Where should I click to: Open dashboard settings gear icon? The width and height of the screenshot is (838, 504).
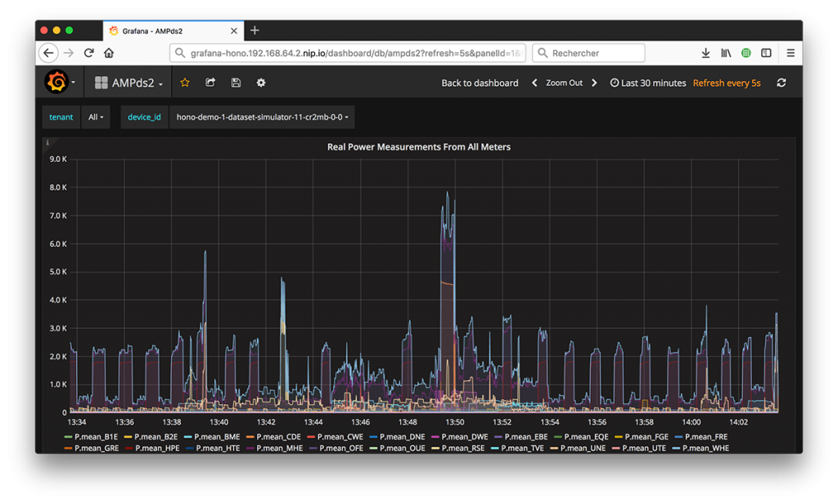[261, 83]
